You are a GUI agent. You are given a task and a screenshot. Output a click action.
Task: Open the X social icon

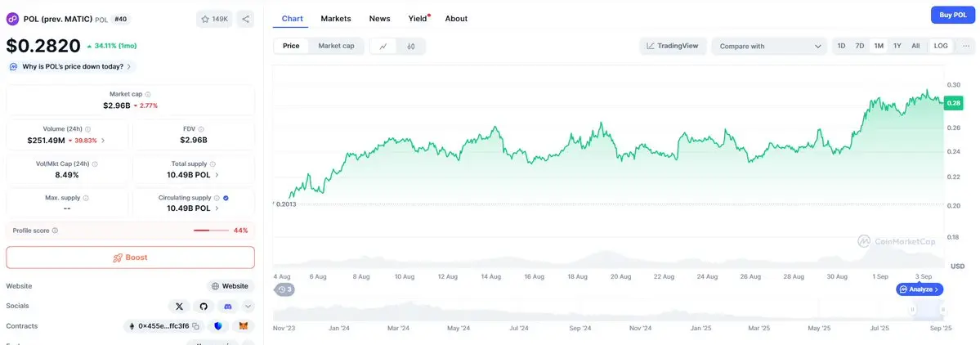point(179,307)
